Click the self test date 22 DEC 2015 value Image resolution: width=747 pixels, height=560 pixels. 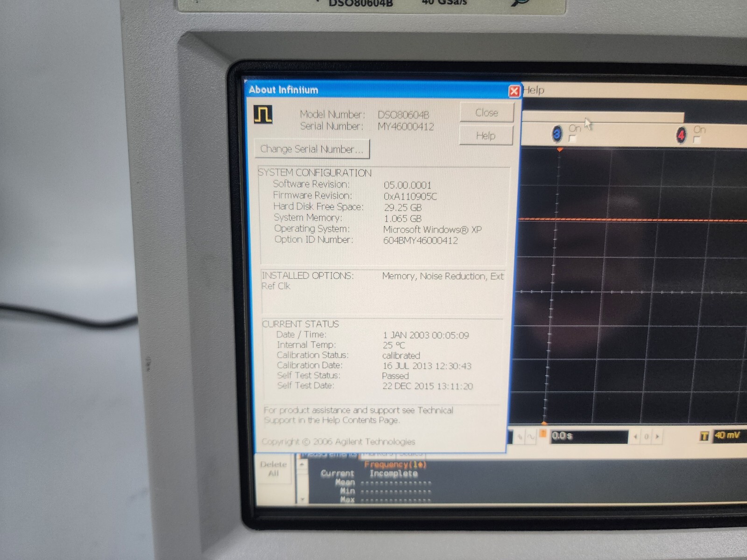click(x=427, y=386)
